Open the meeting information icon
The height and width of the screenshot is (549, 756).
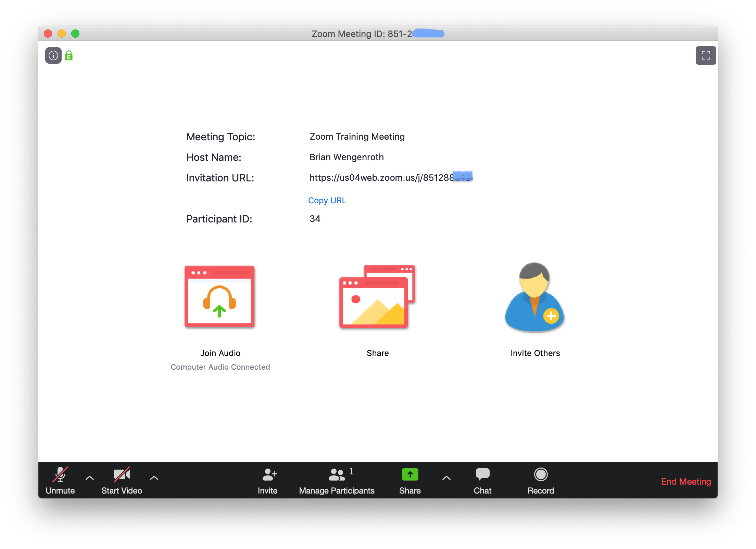pyautogui.click(x=53, y=55)
